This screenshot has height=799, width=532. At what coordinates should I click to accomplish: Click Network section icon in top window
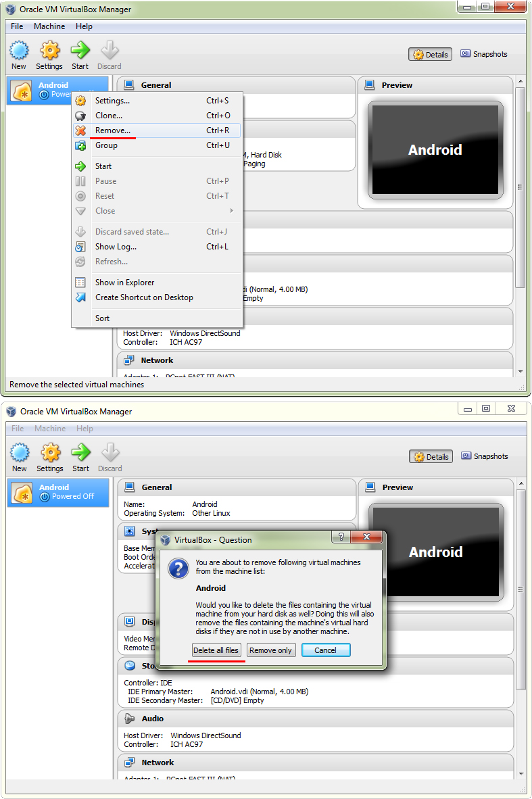(129, 360)
